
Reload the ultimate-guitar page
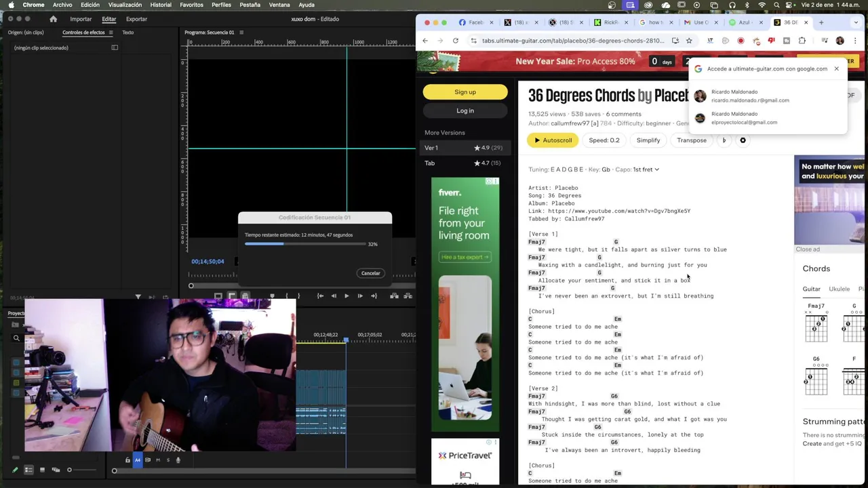pyautogui.click(x=456, y=41)
